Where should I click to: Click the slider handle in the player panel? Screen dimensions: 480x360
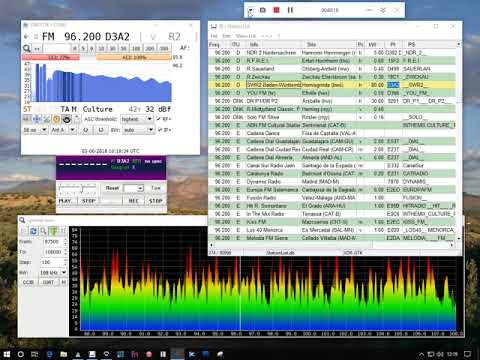click(x=82, y=190)
